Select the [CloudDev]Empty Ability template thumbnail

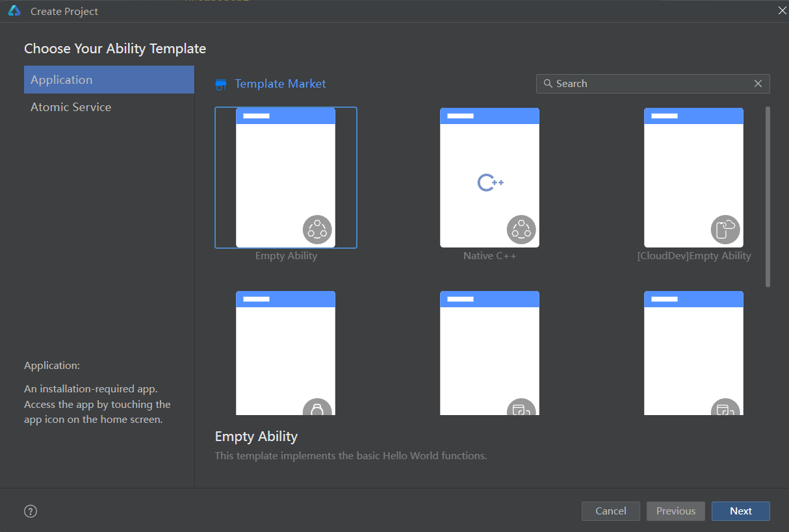pos(693,177)
